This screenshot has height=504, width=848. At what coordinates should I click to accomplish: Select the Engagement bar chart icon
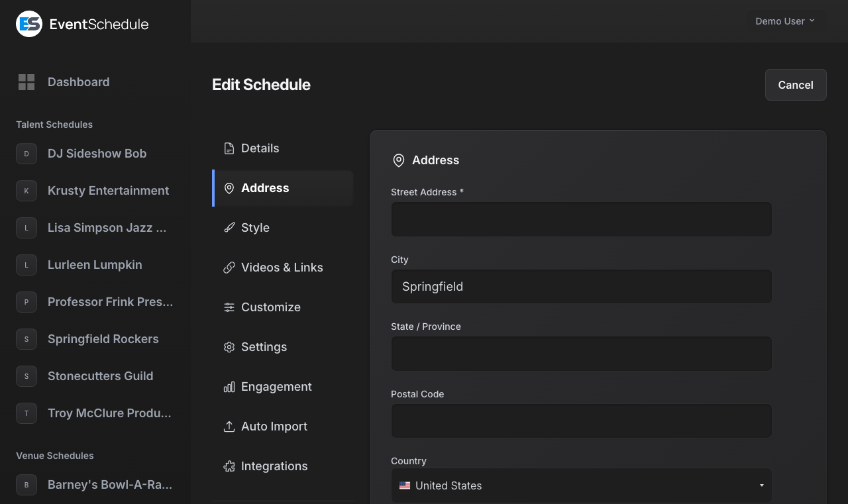coord(229,387)
